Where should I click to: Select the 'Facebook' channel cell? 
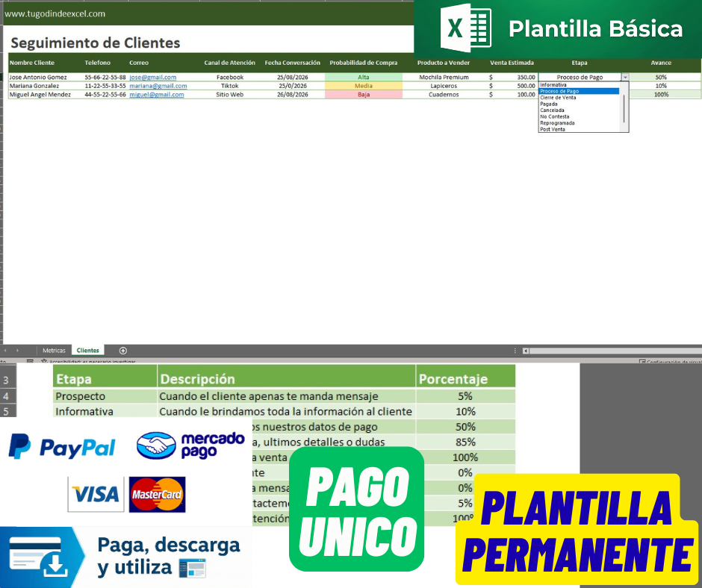coord(230,77)
